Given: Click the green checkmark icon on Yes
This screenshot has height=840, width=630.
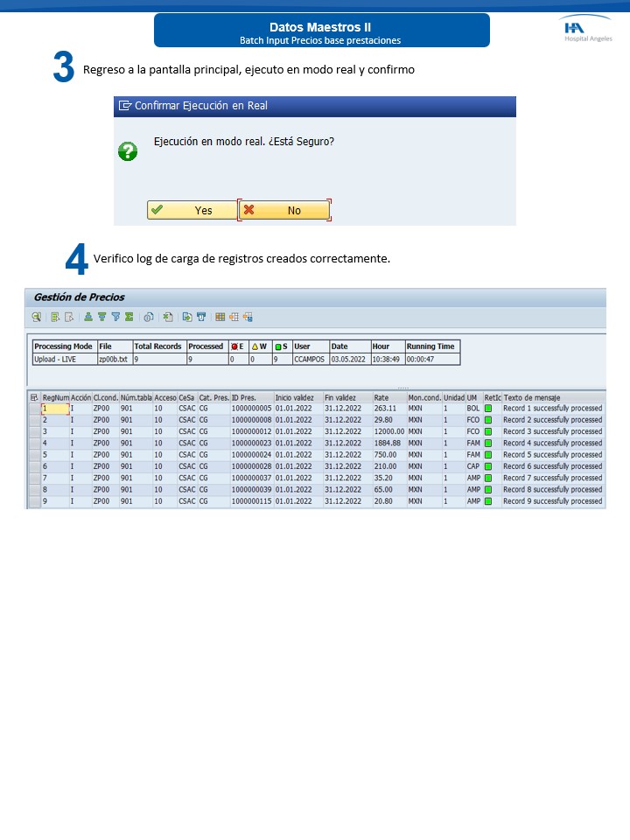Looking at the screenshot, I should 157,210.
